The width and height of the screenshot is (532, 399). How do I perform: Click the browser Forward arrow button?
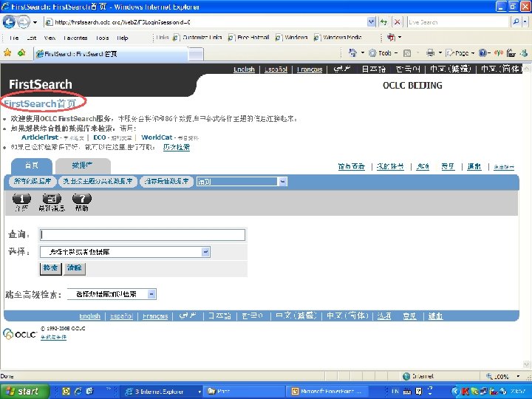tap(24, 22)
